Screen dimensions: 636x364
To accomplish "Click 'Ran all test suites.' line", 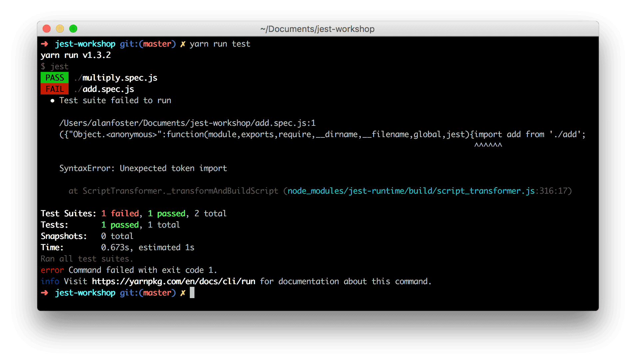I will click(87, 259).
